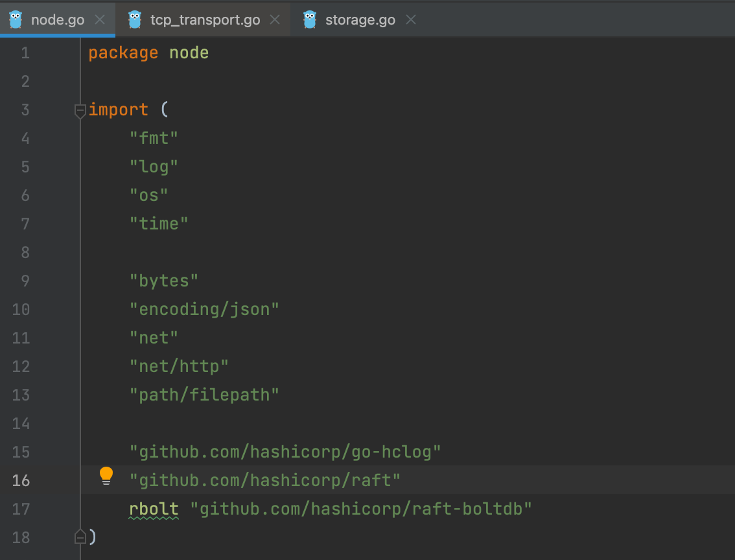Image resolution: width=735 pixels, height=560 pixels.
Task: Click the gopher icon on the node.go tab
Action: [16, 19]
